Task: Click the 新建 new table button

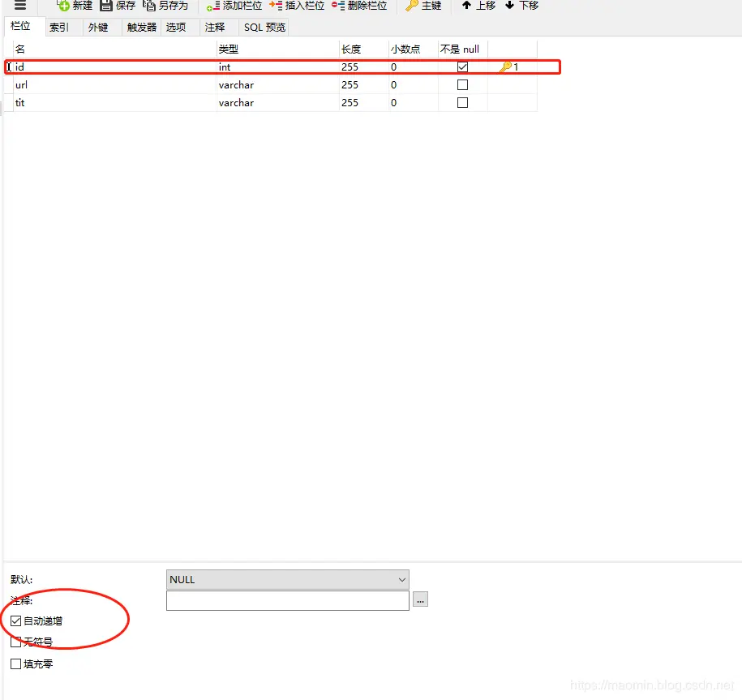Action: [75, 6]
